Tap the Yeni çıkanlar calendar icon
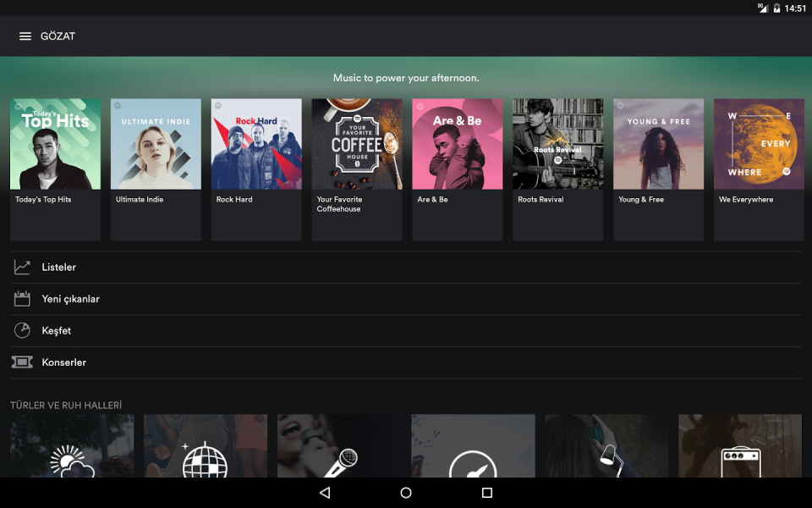The height and width of the screenshot is (508, 812). (22, 299)
